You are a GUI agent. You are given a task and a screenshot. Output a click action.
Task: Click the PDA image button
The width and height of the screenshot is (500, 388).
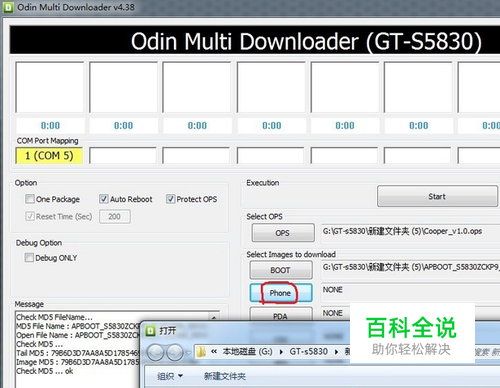tap(281, 315)
